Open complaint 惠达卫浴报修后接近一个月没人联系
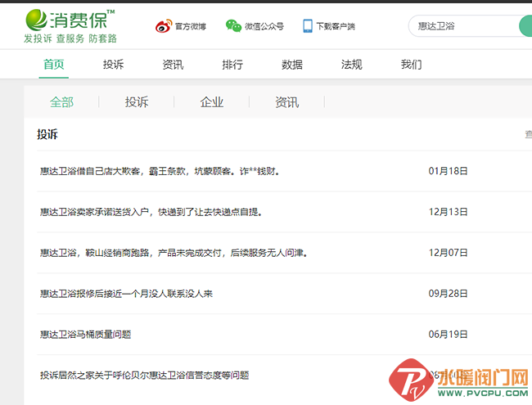The image size is (532, 405). point(126,294)
